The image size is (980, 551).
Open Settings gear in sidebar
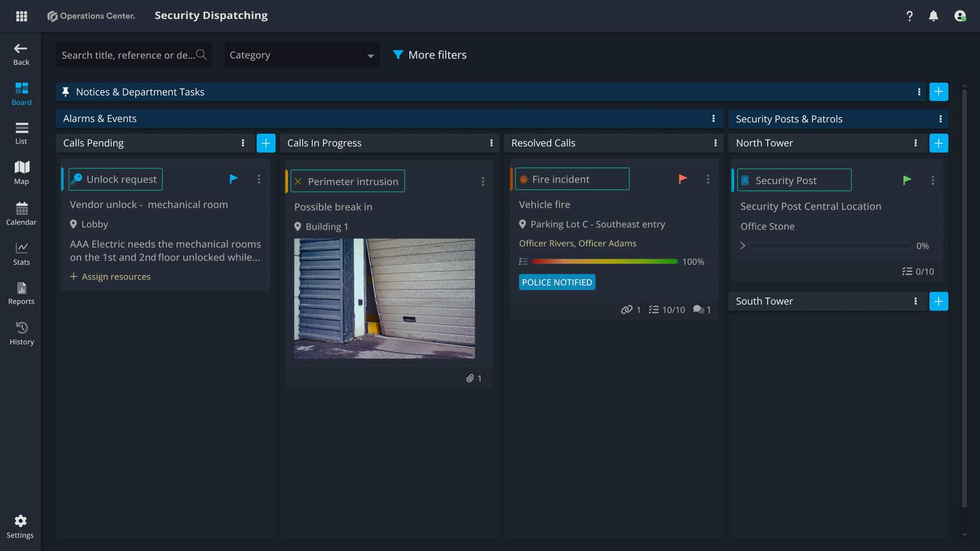pos(20,527)
